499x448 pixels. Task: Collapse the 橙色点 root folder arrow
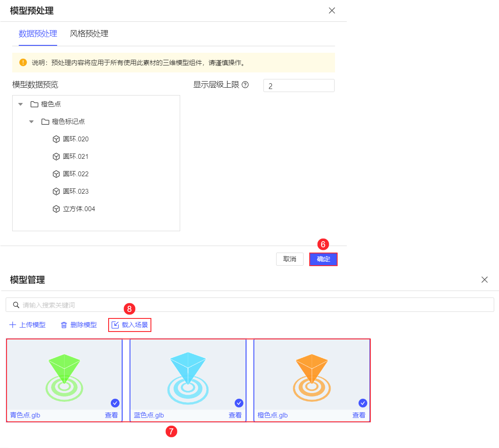(x=21, y=104)
